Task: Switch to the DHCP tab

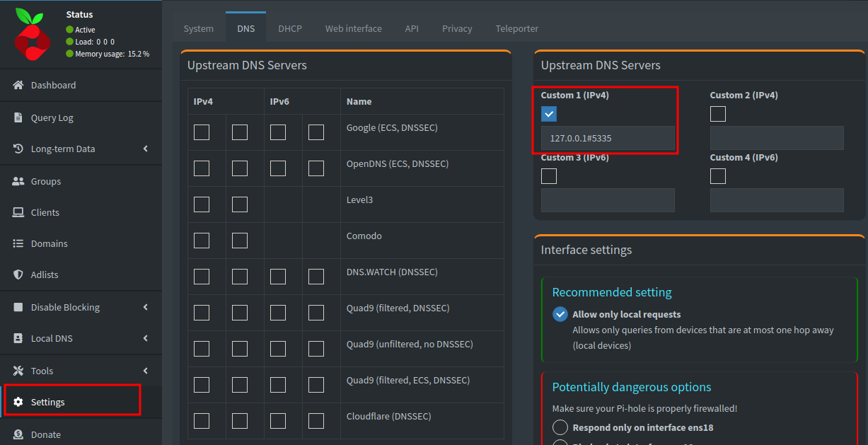Action: point(289,28)
